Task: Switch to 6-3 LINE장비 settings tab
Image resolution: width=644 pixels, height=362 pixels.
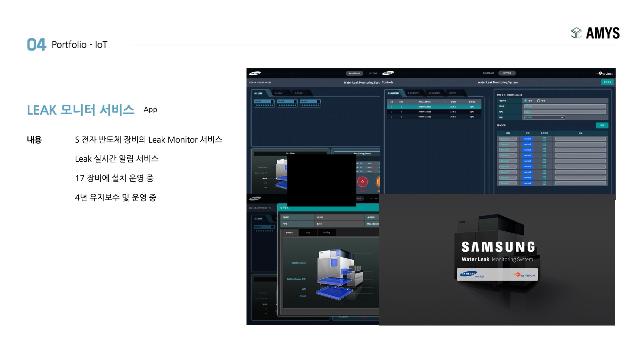Action: (434, 93)
